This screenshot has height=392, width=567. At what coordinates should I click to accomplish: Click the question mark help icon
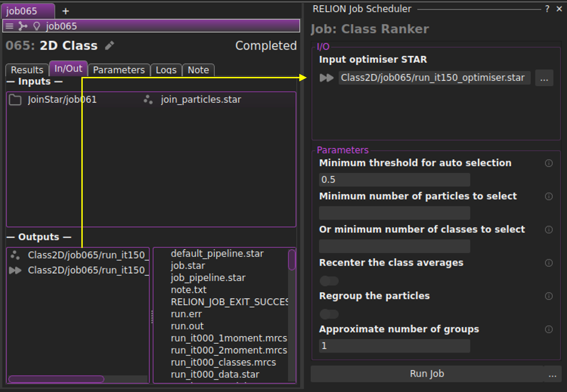click(547, 9)
